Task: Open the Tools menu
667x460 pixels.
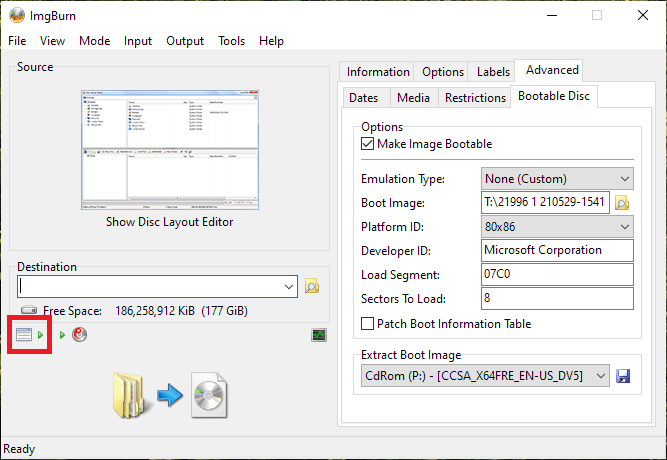Action: click(231, 41)
